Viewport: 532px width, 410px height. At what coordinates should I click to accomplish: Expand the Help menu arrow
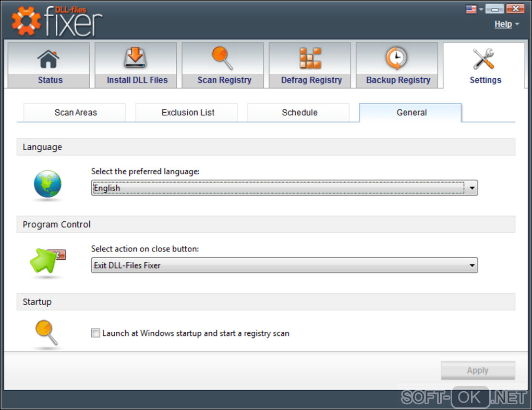(x=517, y=24)
